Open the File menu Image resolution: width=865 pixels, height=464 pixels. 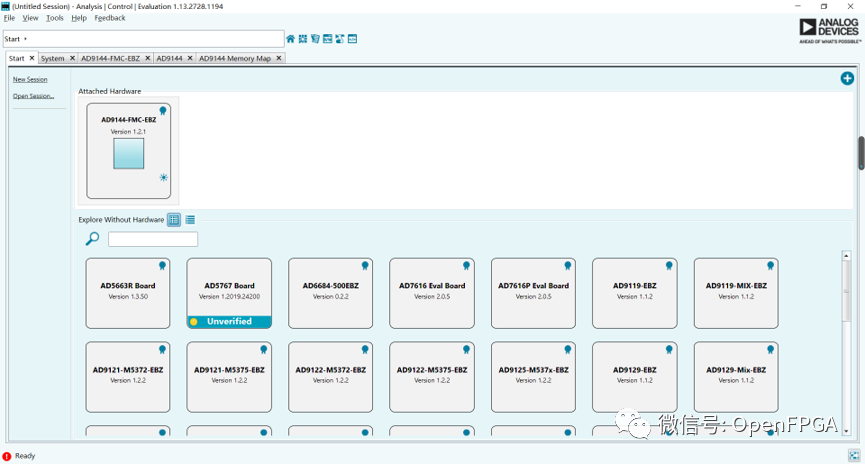[x=9, y=18]
